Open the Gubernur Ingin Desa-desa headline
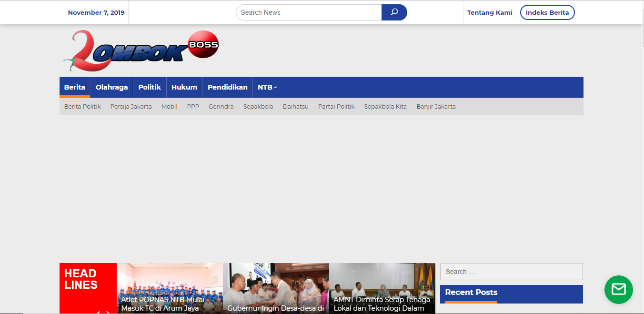 click(x=276, y=308)
